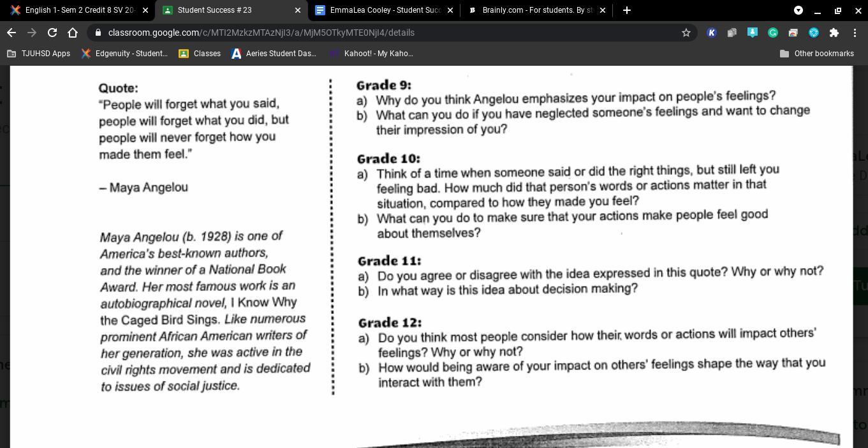Close the EmmaLea Cooley tab
This screenshot has height=448, width=868.
pos(450,10)
